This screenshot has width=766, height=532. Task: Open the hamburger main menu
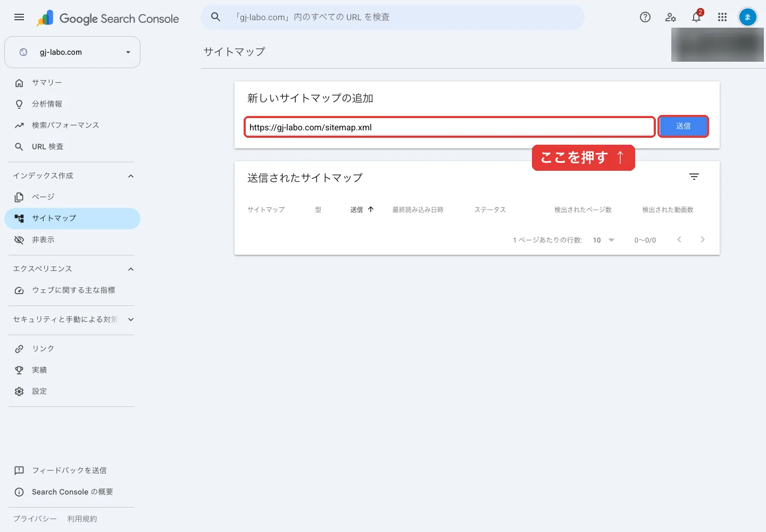pos(19,17)
